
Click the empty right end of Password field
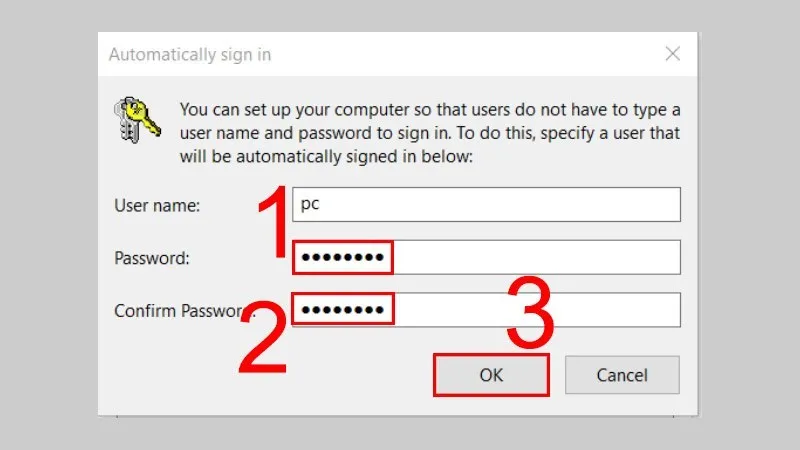click(x=600, y=257)
